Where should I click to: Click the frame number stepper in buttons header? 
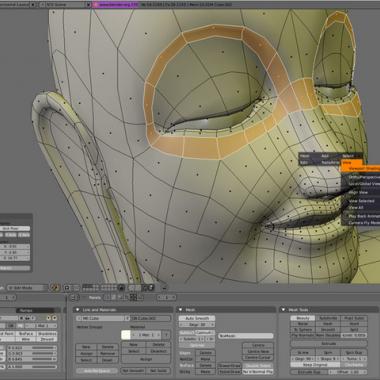166,297
